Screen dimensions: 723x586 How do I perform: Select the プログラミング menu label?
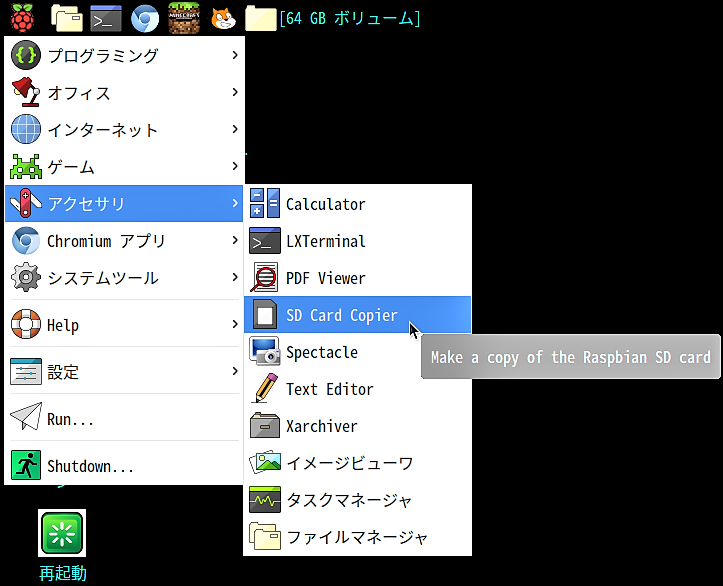(x=103, y=55)
